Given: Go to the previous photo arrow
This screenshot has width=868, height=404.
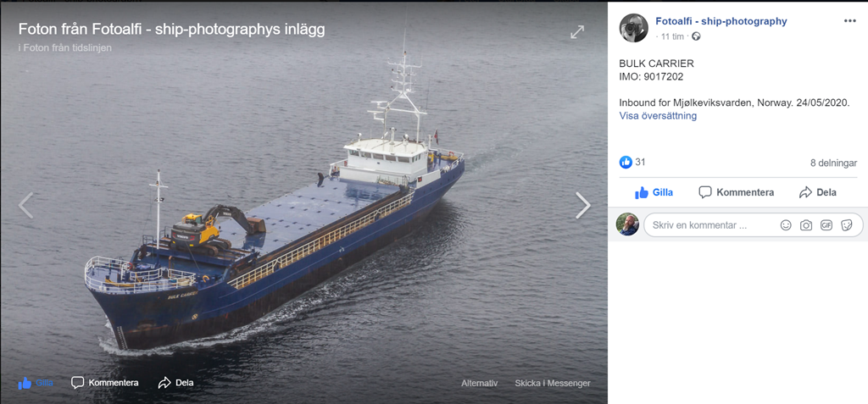Looking at the screenshot, I should pos(25,205).
